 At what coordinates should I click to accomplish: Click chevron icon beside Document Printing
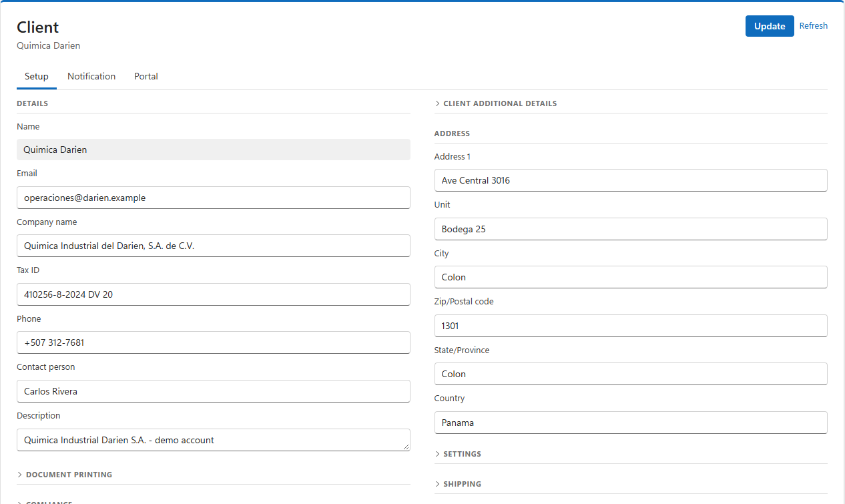click(20, 475)
